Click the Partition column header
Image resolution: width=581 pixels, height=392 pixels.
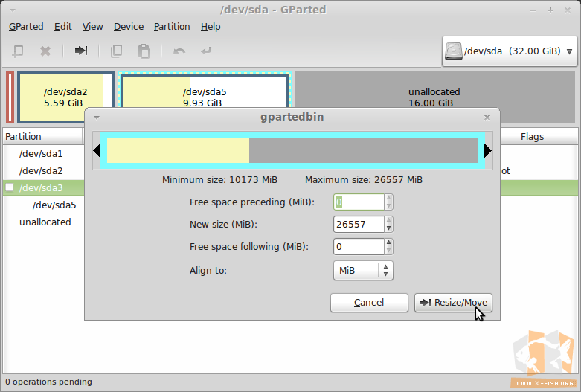[42, 136]
